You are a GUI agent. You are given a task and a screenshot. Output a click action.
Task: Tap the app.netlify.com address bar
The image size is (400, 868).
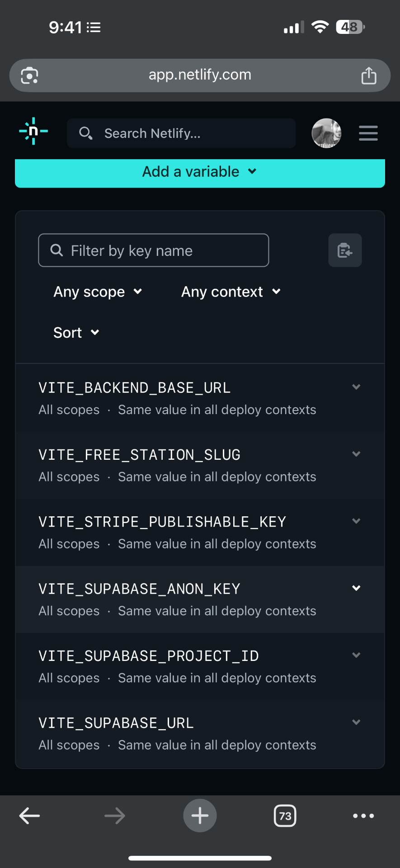click(x=200, y=75)
